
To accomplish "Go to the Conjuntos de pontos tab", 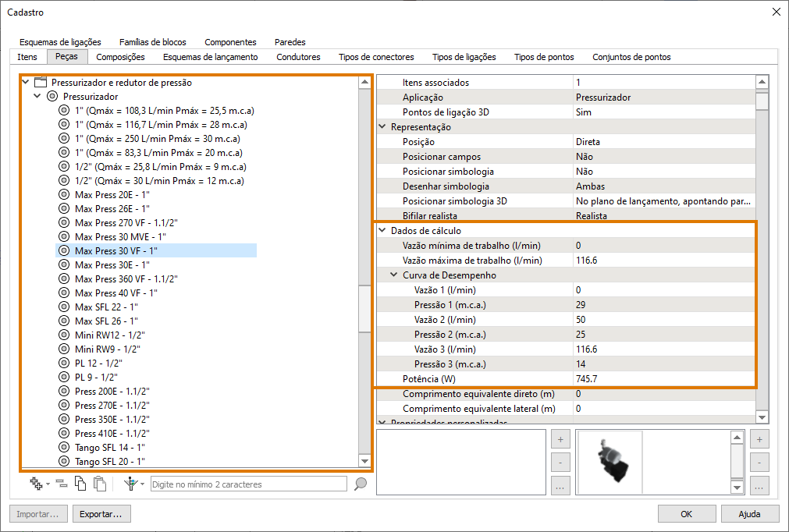I will (631, 57).
